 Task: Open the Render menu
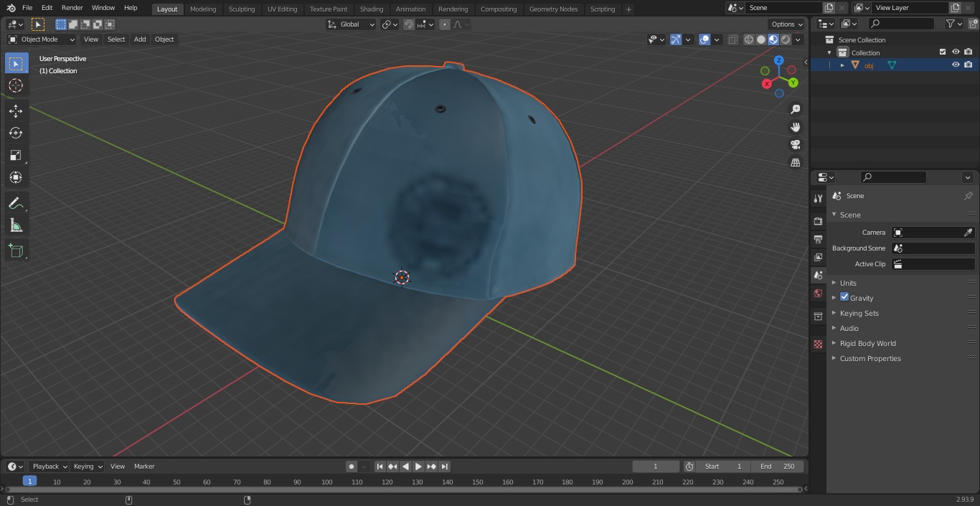[72, 8]
